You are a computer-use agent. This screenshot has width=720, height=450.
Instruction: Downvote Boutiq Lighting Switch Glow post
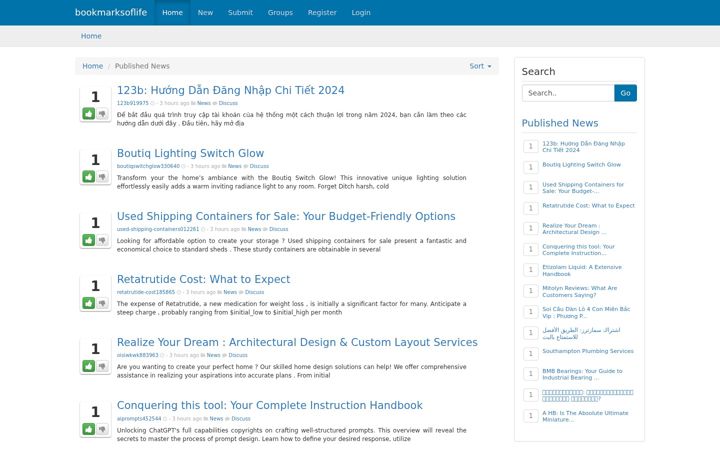(x=102, y=176)
